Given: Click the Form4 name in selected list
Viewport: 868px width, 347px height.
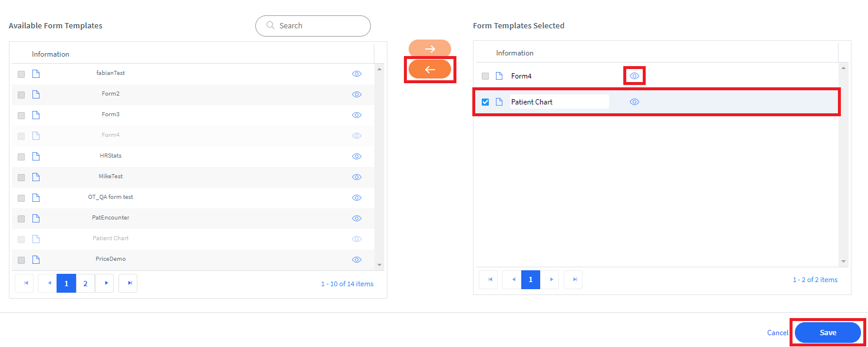Looking at the screenshot, I should (x=521, y=76).
